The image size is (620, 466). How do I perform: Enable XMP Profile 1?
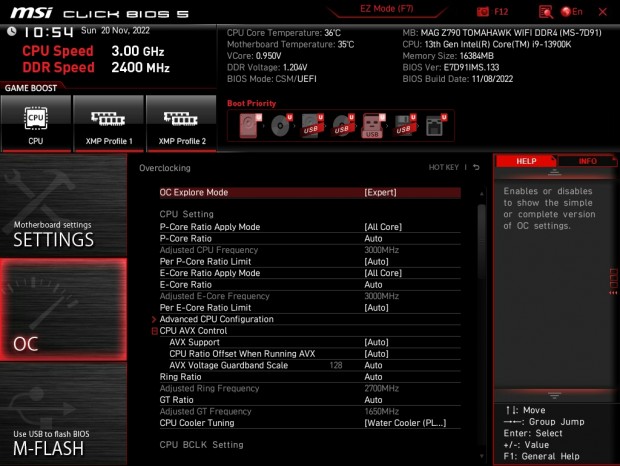109,123
